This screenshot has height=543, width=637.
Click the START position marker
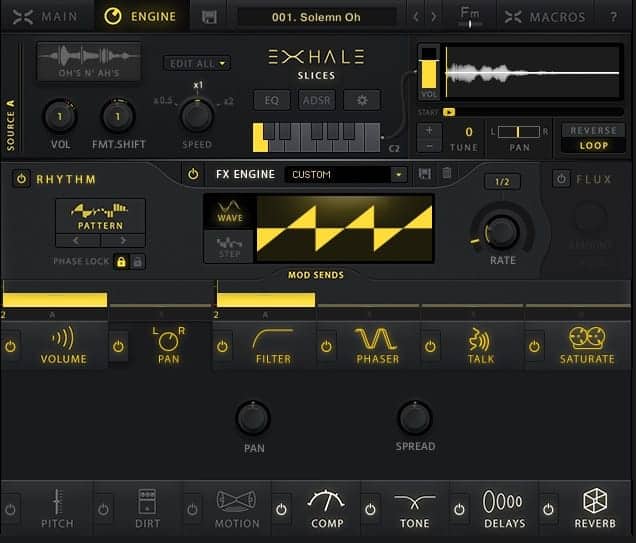(449, 112)
